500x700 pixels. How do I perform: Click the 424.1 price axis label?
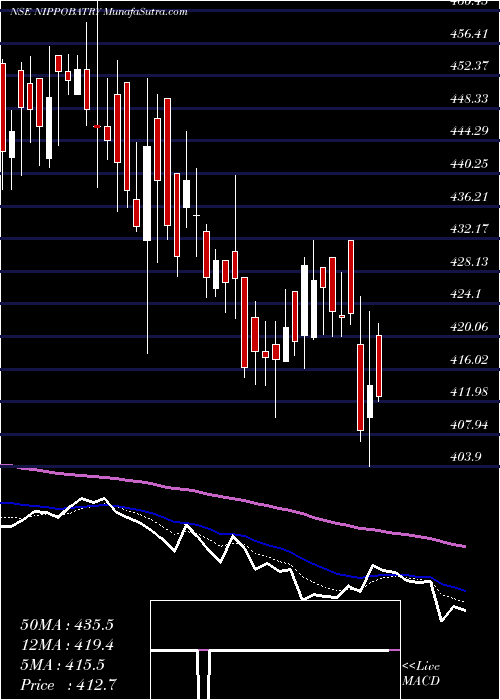point(466,295)
